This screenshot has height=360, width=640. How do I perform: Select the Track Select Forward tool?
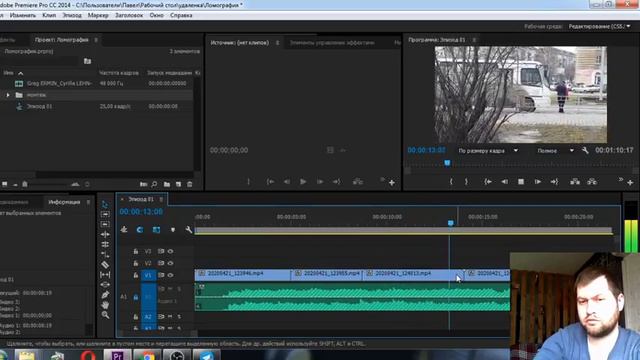pyautogui.click(x=105, y=214)
